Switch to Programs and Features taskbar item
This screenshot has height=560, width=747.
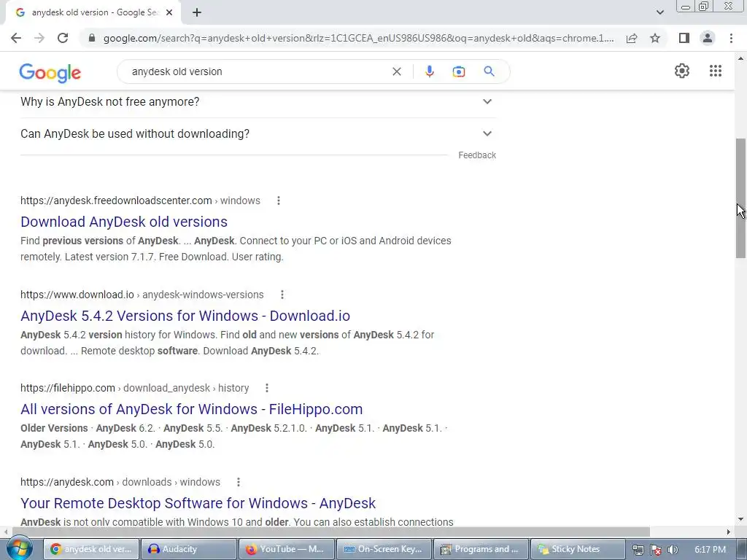pyautogui.click(x=481, y=549)
